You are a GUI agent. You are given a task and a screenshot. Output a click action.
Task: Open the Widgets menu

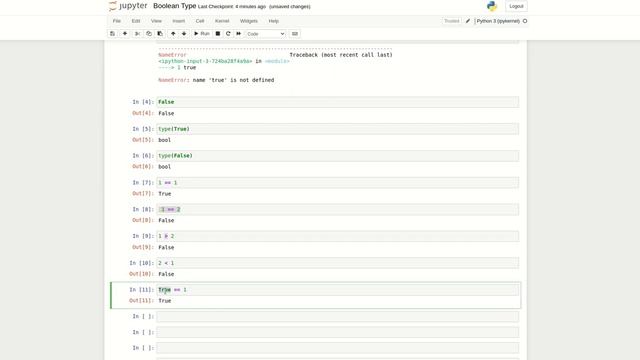click(249, 21)
